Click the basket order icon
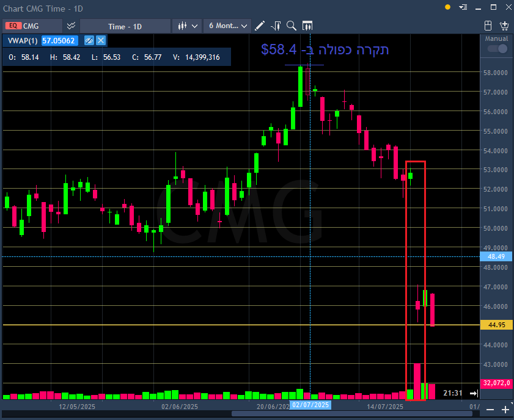The image size is (514, 420). (x=504, y=26)
